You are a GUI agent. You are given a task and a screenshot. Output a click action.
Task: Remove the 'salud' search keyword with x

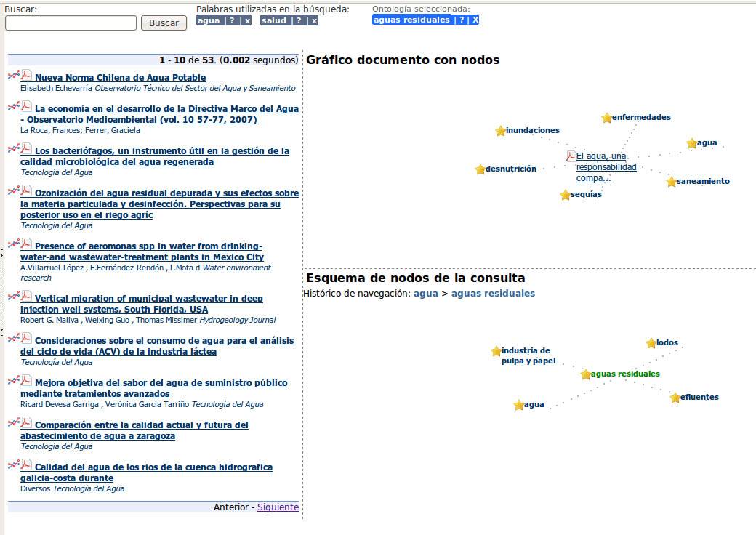click(x=314, y=20)
